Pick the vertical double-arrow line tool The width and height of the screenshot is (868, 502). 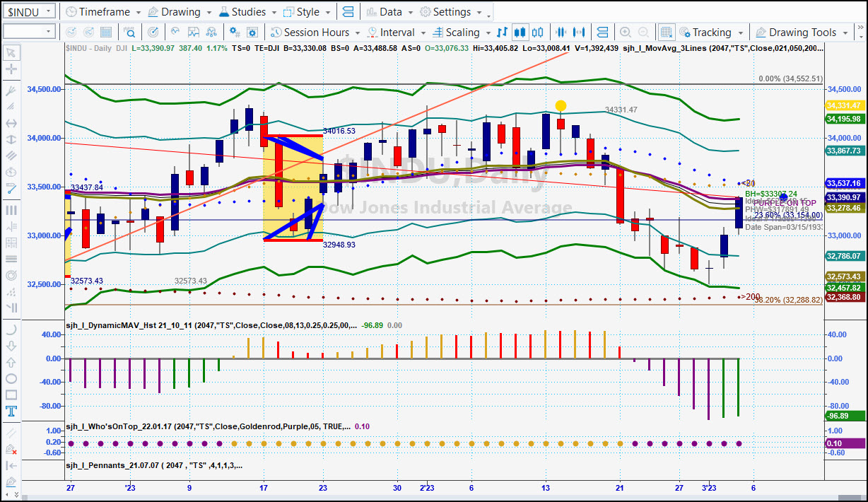[x=11, y=139]
